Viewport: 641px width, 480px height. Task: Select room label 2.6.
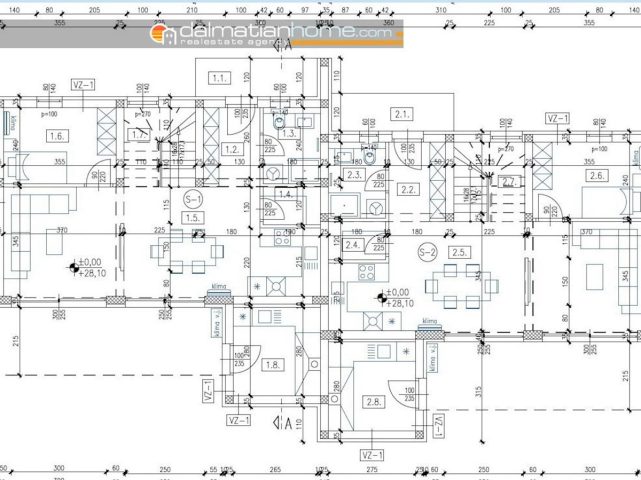597,176
